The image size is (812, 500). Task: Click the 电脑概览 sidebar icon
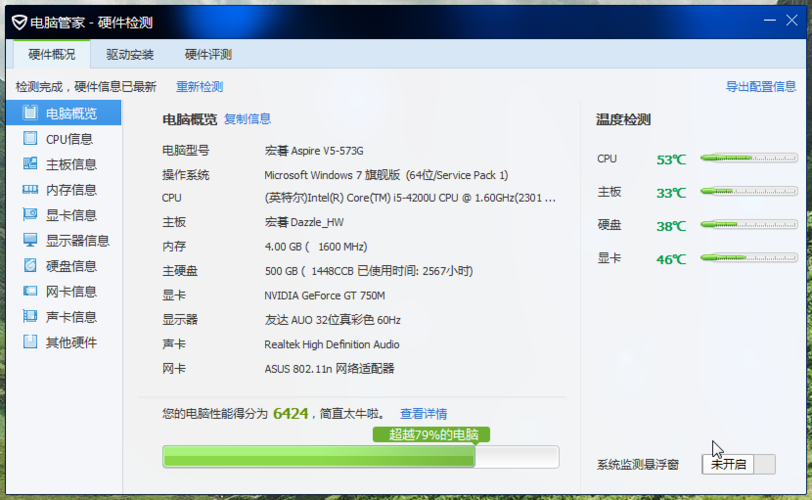click(30, 112)
